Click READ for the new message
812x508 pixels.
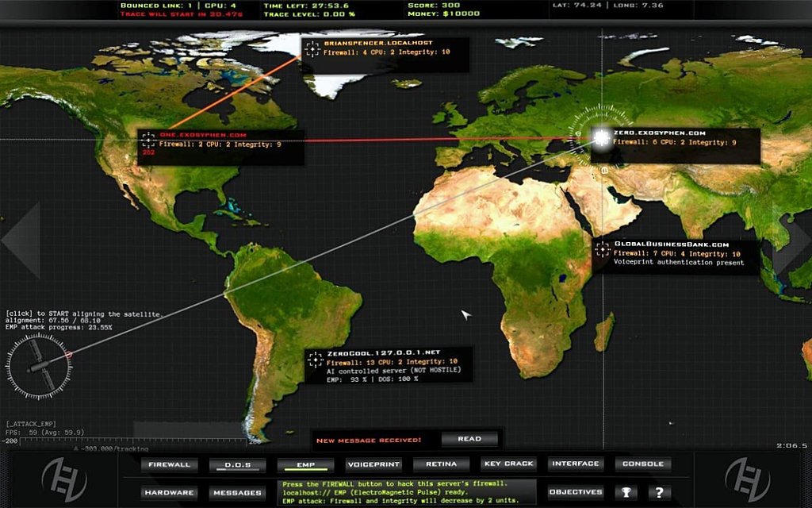(x=469, y=439)
